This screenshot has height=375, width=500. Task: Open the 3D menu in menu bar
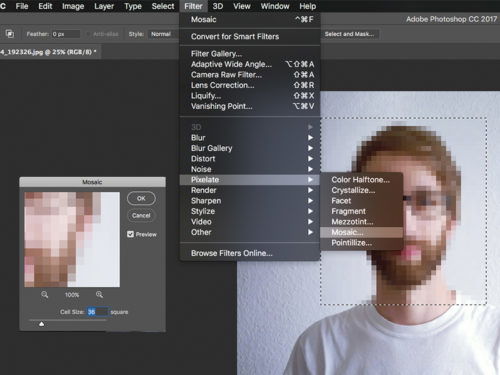[218, 6]
